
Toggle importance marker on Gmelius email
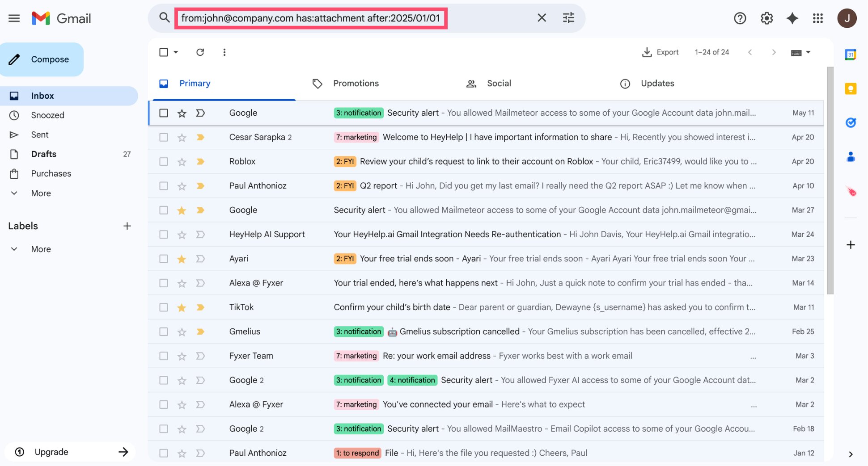click(200, 332)
